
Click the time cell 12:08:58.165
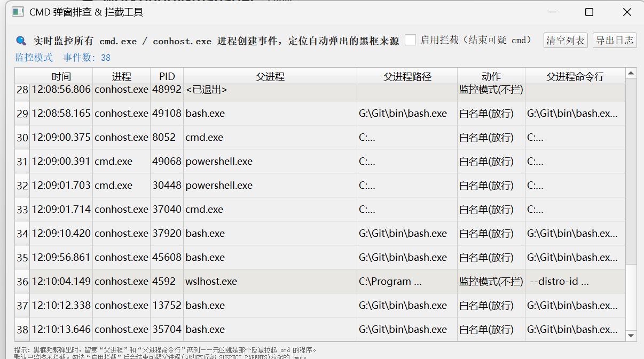click(x=61, y=113)
